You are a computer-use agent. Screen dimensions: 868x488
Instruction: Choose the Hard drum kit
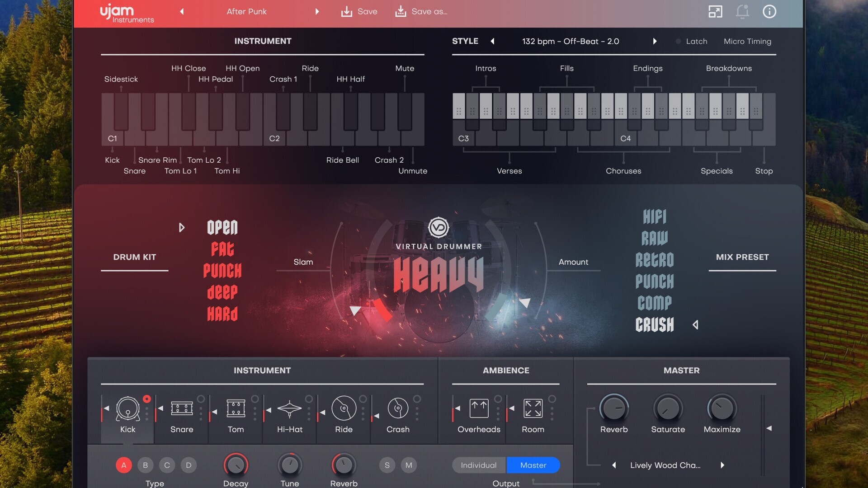coord(222,314)
